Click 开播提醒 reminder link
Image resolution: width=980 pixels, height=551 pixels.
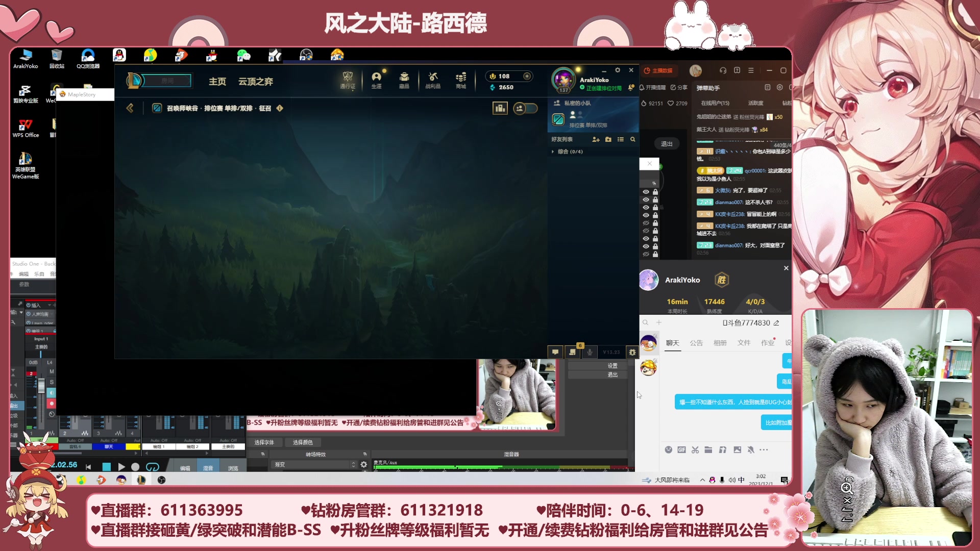(x=653, y=88)
